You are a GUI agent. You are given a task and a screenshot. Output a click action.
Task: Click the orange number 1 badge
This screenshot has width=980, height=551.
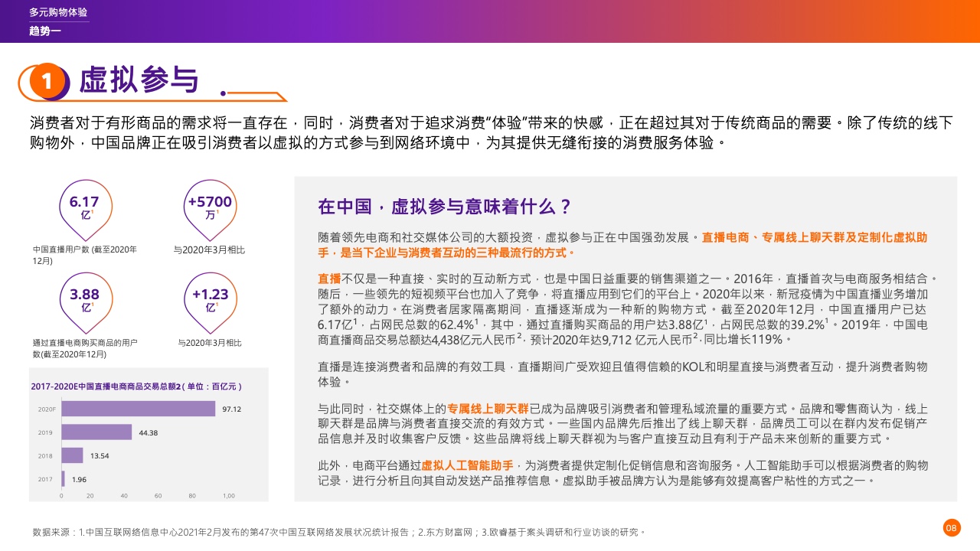click(x=46, y=82)
